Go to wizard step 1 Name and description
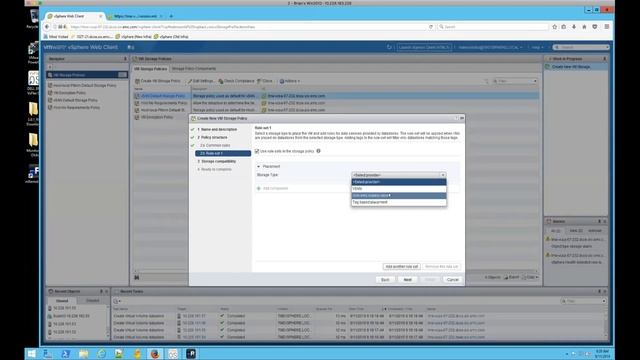The height and width of the screenshot is (360, 640). (x=217, y=129)
